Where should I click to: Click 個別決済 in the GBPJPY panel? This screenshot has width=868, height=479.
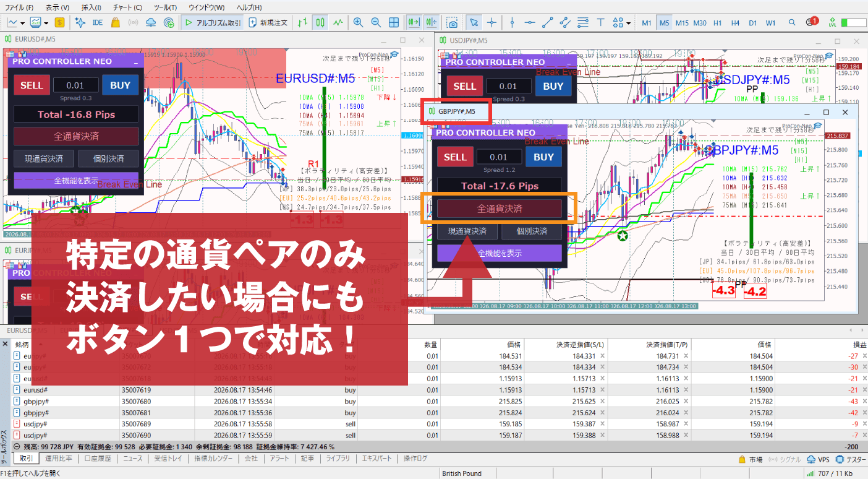coord(532,231)
